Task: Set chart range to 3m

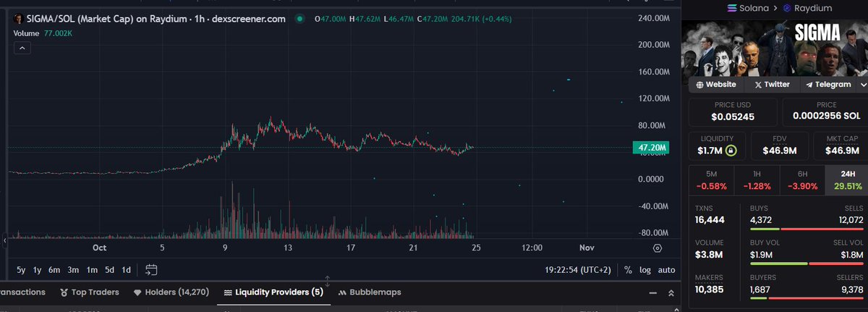Action: pos(73,270)
